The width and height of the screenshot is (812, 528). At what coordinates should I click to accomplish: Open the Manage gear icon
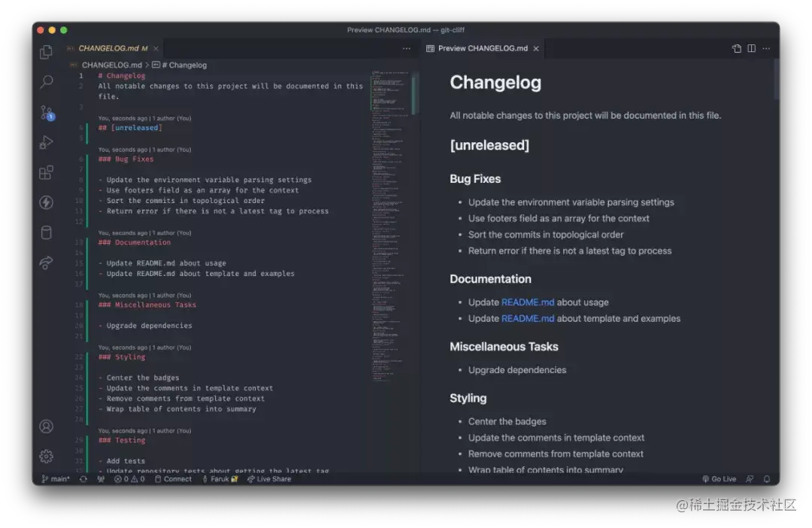point(46,456)
